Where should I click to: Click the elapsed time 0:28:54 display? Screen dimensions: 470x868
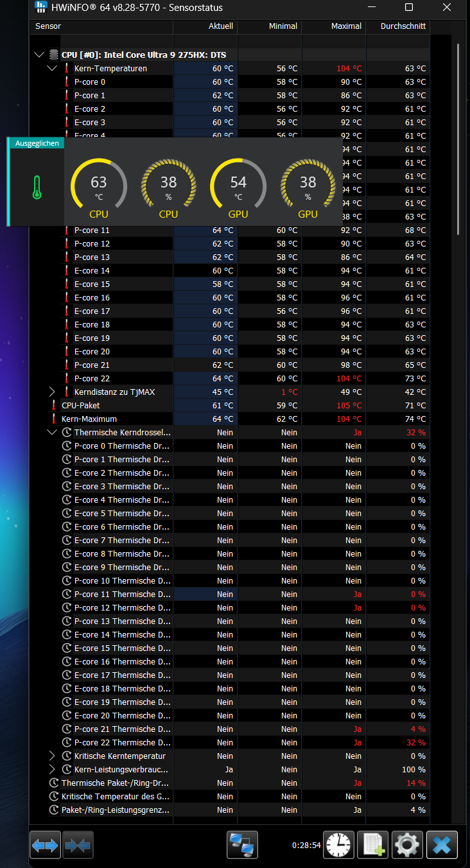[306, 846]
